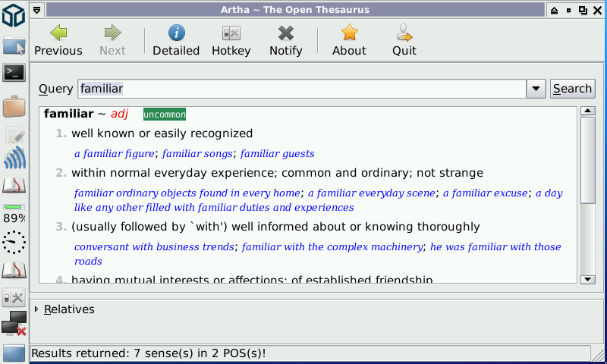Shade the window using title bar eject button
The image size is (607, 364).
555,10
